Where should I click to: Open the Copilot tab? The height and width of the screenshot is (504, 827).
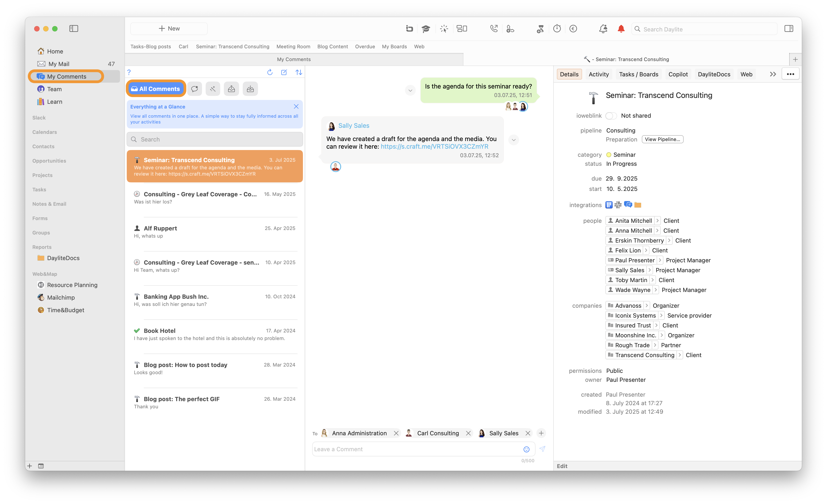pyautogui.click(x=678, y=74)
